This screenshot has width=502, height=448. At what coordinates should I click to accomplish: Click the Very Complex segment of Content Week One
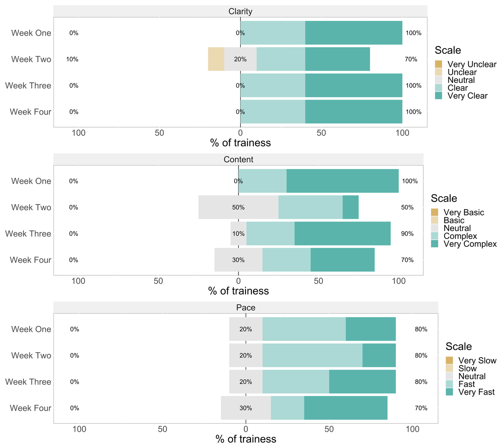(x=342, y=181)
